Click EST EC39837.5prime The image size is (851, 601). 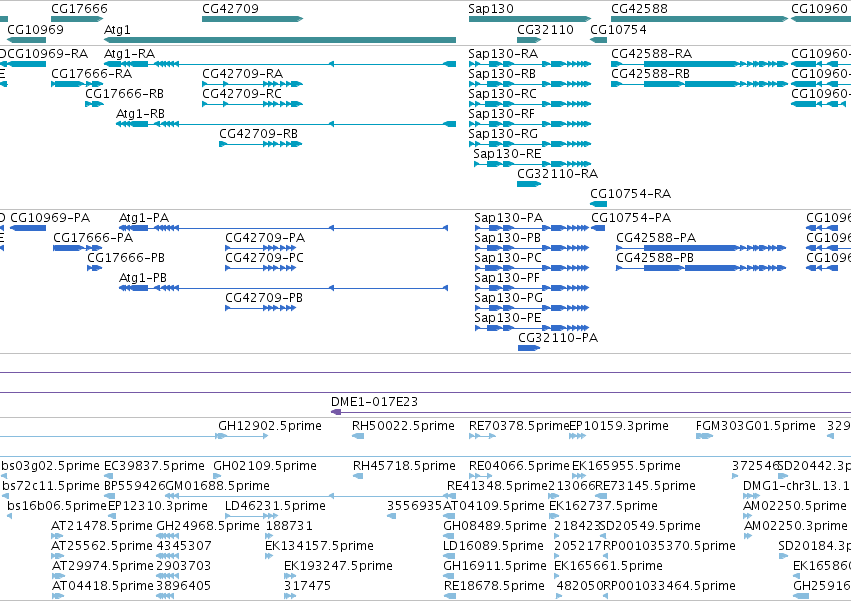pos(154,466)
